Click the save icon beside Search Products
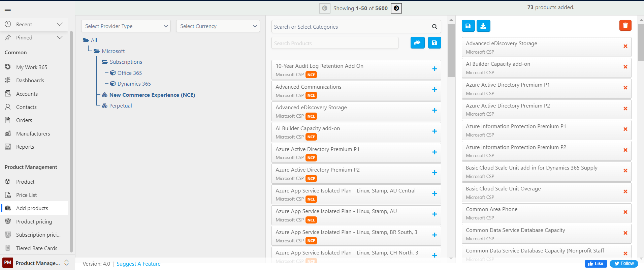The height and width of the screenshot is (270, 644). click(x=434, y=43)
